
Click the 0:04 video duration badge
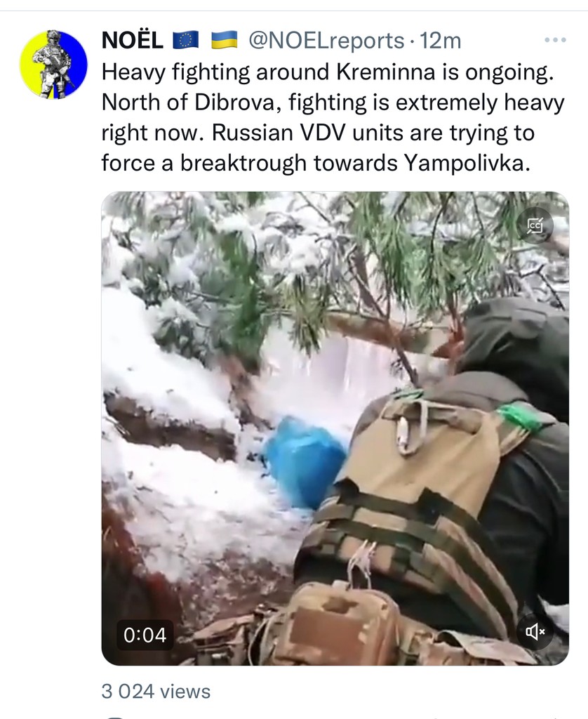click(x=145, y=635)
